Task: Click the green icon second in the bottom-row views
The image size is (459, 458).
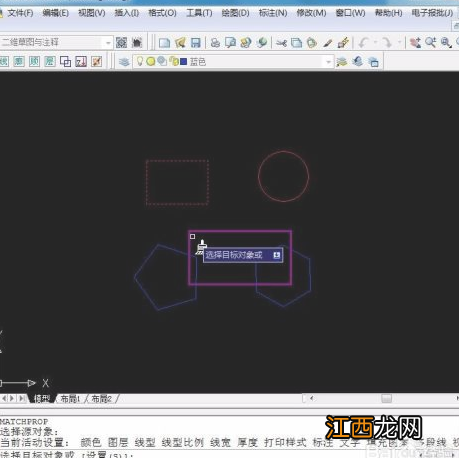Action: coord(19,61)
